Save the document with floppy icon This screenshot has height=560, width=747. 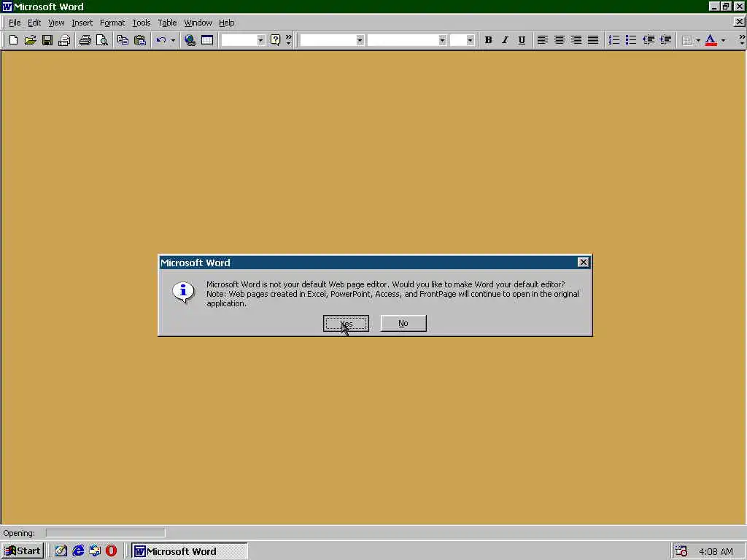point(47,40)
